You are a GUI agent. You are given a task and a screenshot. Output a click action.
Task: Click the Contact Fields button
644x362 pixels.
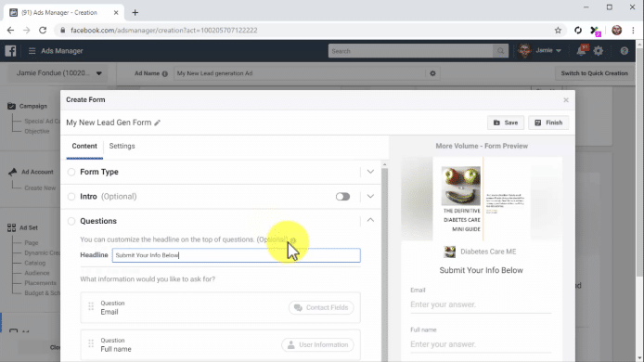tap(321, 307)
